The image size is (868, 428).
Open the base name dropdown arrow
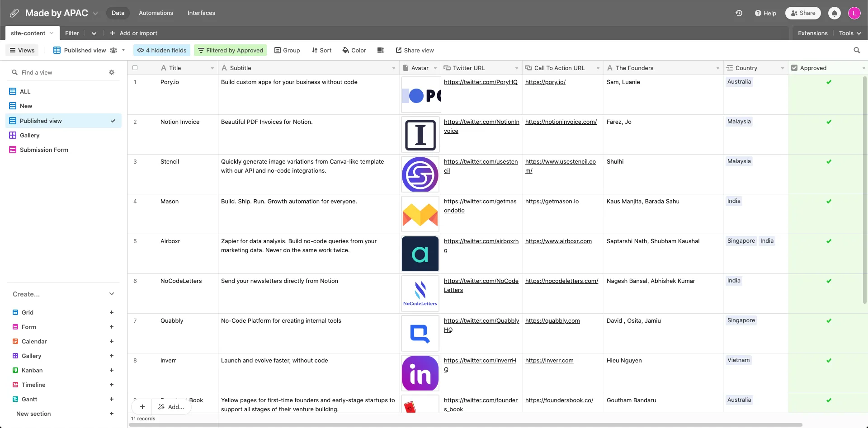tap(95, 14)
